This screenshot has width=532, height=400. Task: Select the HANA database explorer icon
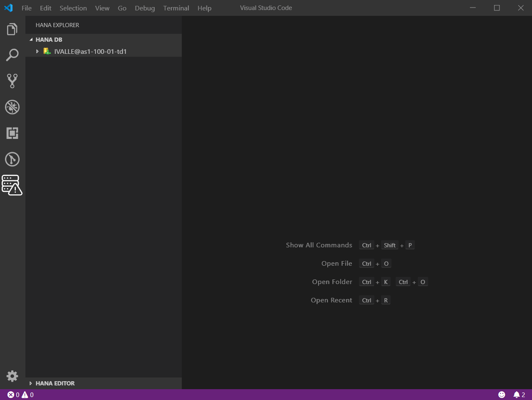12,185
